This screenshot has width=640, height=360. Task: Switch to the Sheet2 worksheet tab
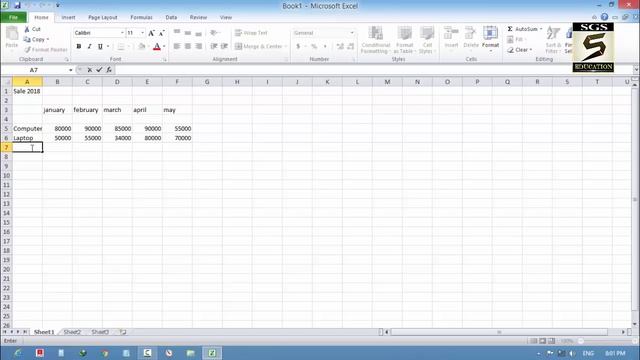click(x=72, y=332)
